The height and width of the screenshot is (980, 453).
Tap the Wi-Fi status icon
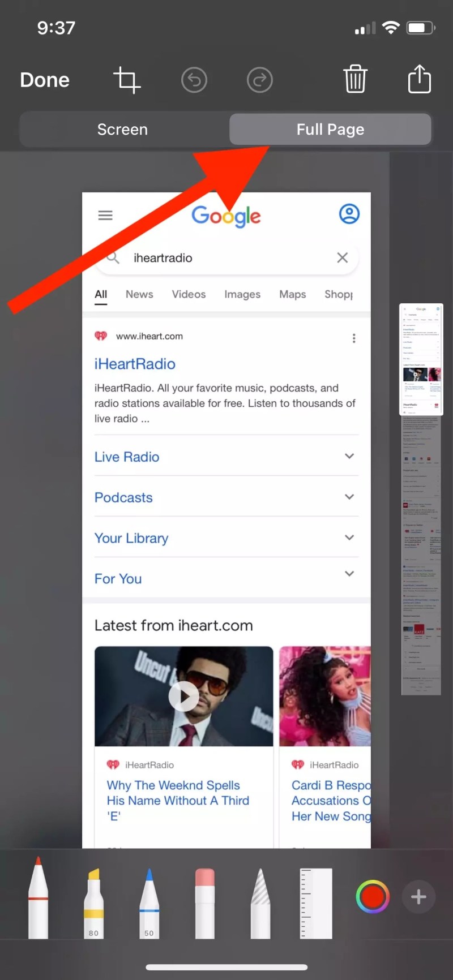pyautogui.click(x=391, y=27)
